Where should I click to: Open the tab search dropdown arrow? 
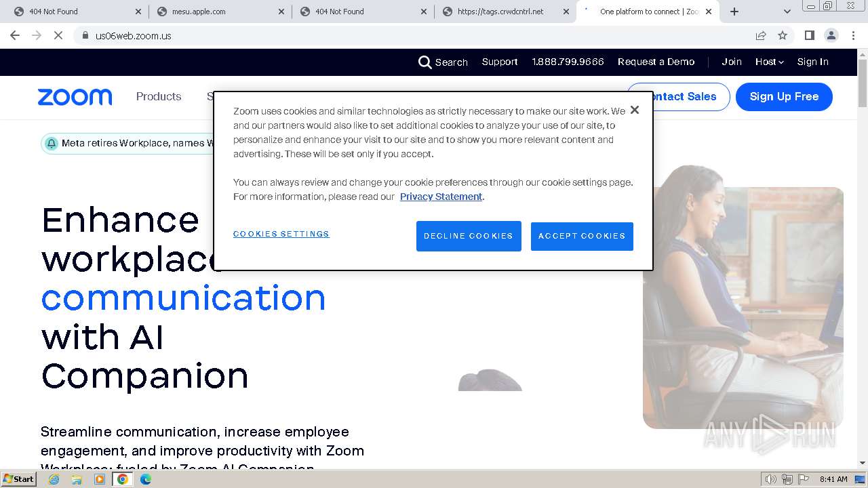point(787,12)
